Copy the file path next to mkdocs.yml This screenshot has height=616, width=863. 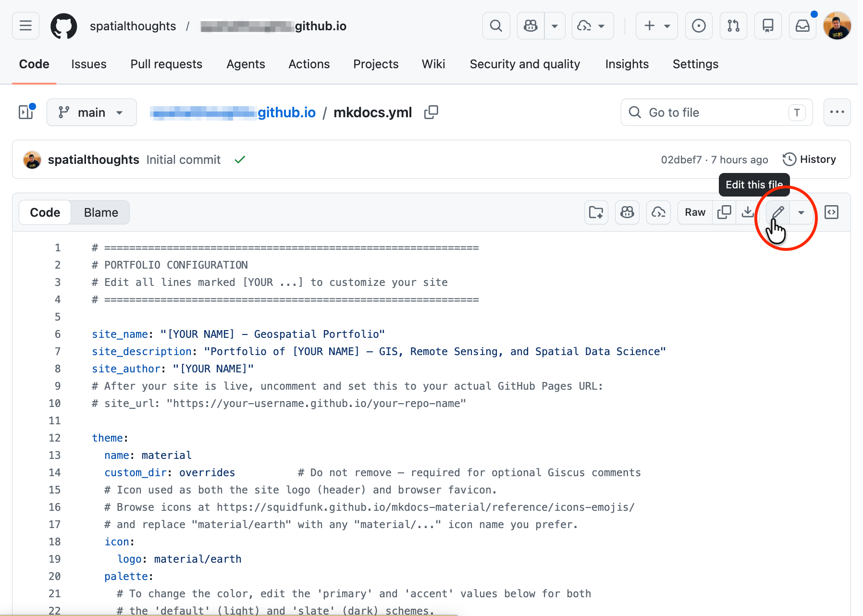[431, 112]
